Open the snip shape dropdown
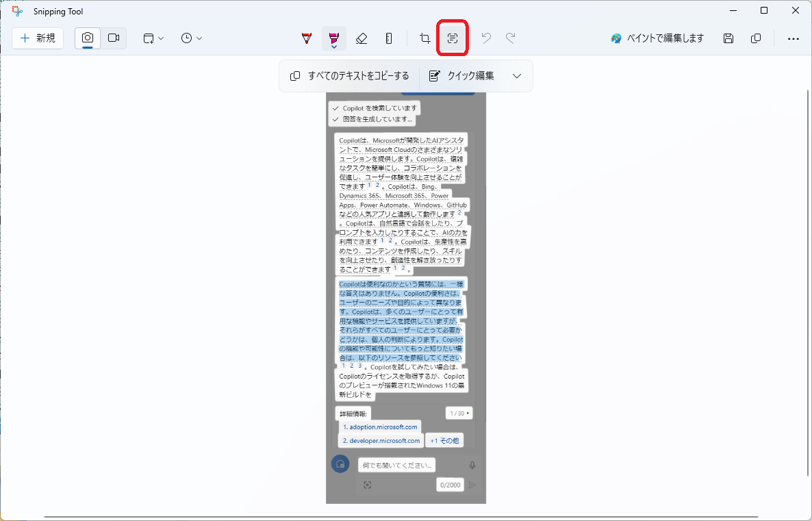The image size is (812, 521). point(152,38)
